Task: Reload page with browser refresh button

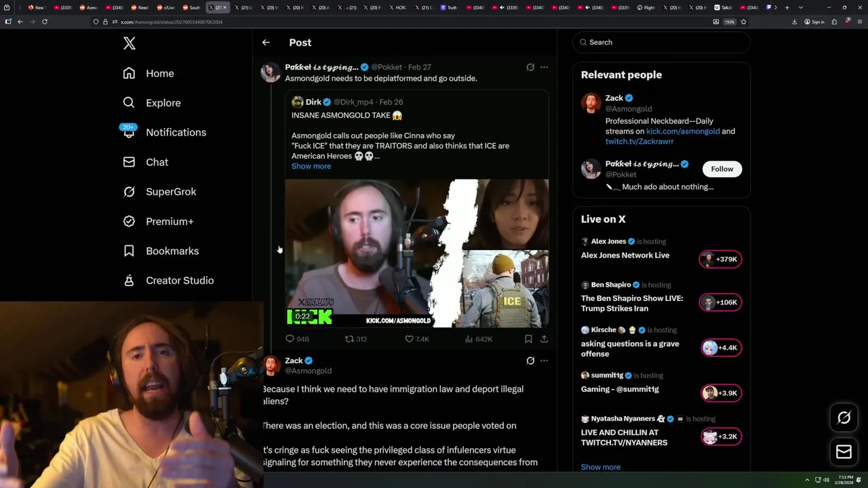Action: (x=45, y=22)
